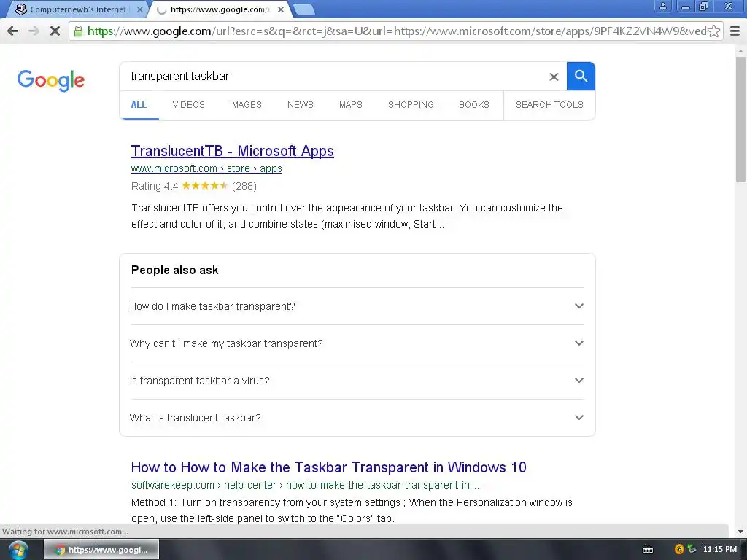Viewport: 747px width, 560px height.
Task: Click the green network tray icon
Action: 692,550
